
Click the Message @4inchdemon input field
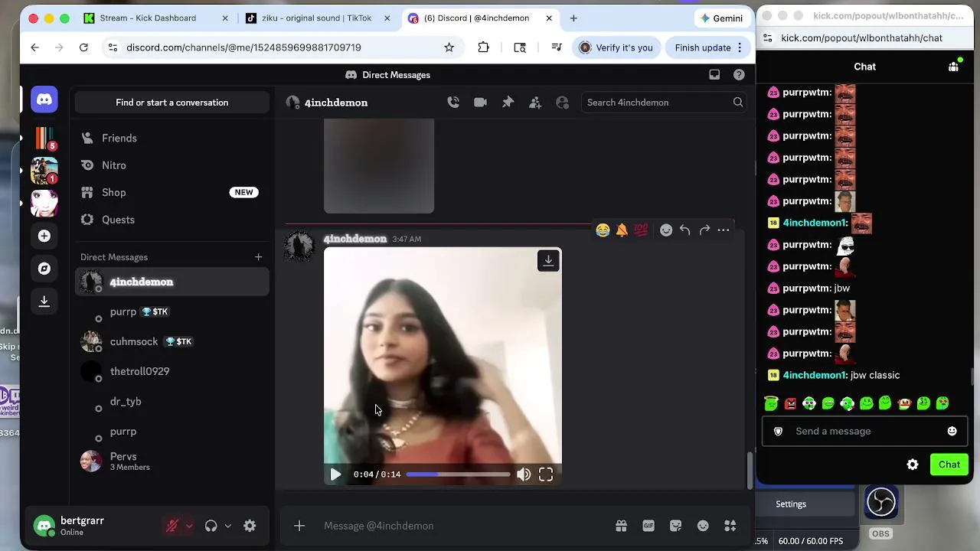click(x=463, y=526)
